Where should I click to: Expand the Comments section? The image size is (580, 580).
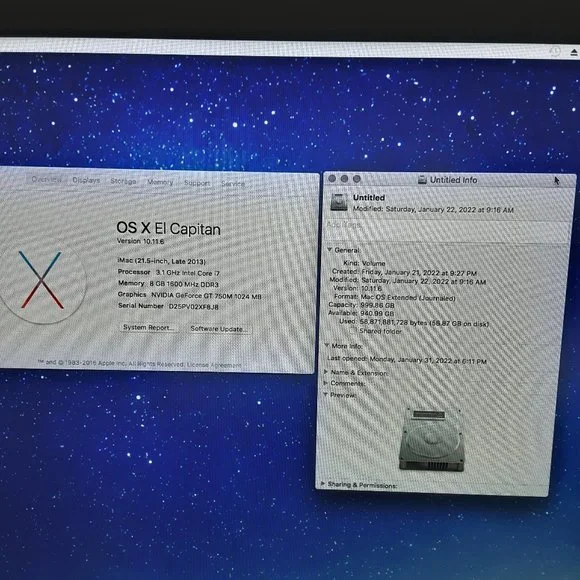tap(326, 382)
